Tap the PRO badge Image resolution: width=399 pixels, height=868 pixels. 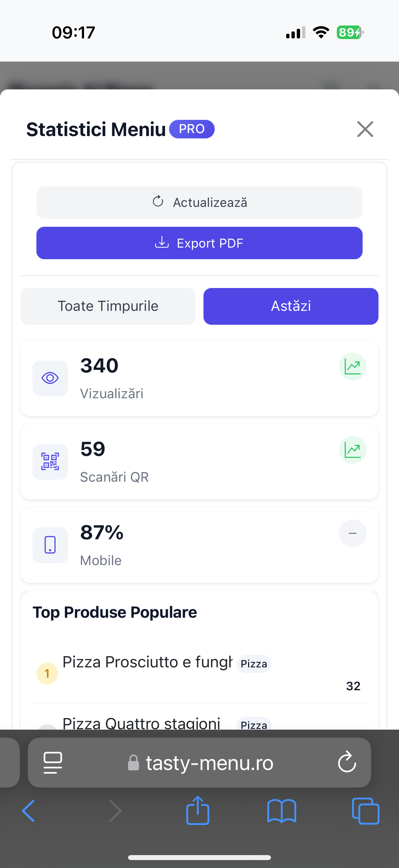(192, 129)
